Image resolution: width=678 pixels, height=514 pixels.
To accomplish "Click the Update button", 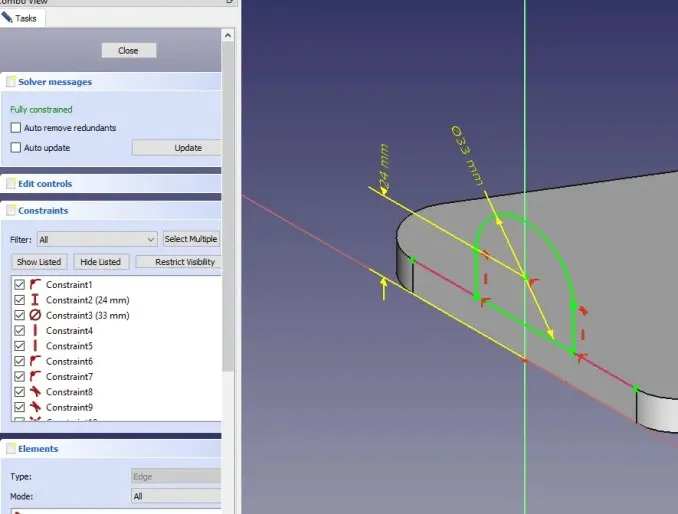I will 177,148.
